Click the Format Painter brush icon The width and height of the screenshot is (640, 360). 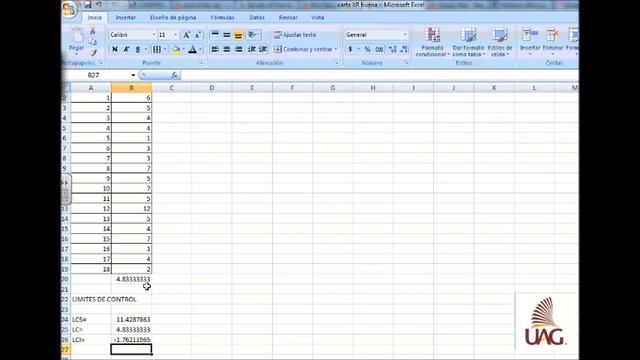93,52
